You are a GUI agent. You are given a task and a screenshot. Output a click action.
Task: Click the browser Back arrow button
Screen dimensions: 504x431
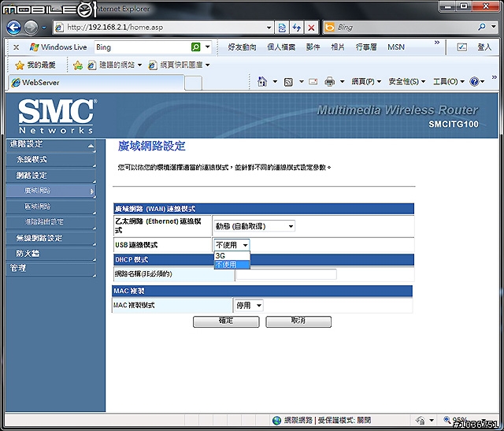pyautogui.click(x=13, y=28)
